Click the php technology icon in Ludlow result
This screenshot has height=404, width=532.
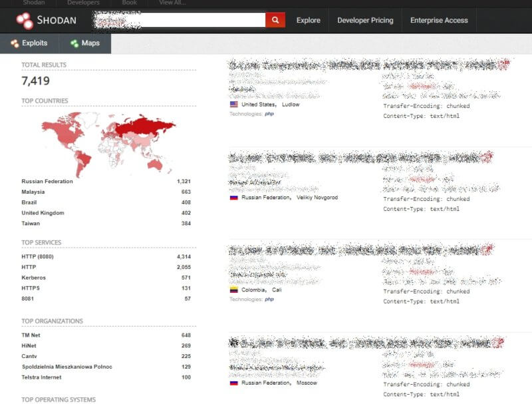point(269,114)
